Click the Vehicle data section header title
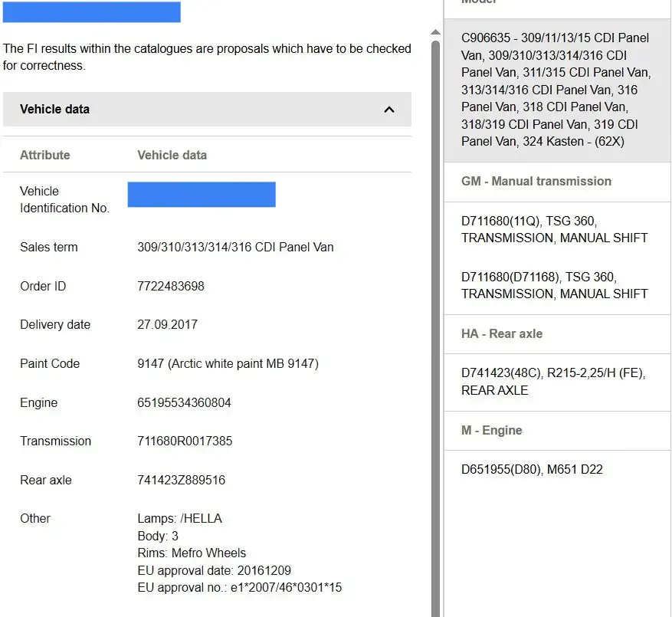Viewport: 672px width, 617px height. click(55, 109)
